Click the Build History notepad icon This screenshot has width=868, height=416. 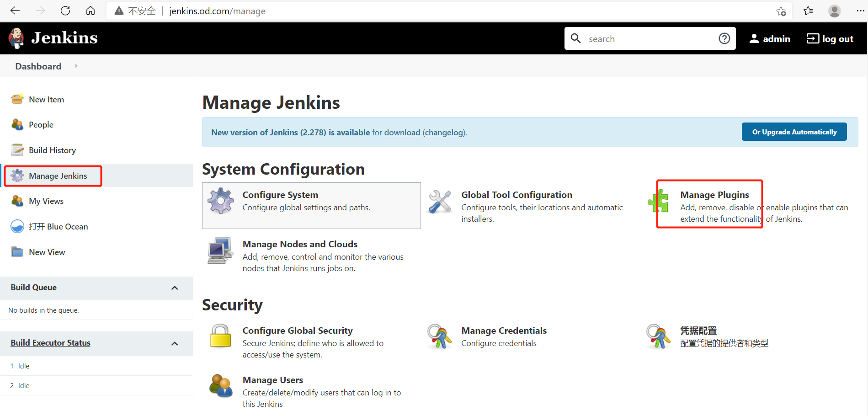17,150
